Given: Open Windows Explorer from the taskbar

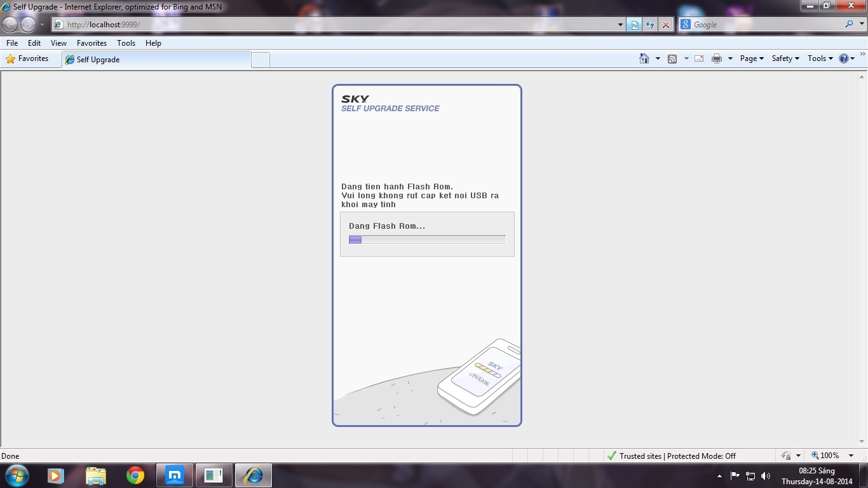Looking at the screenshot, I should (95, 475).
